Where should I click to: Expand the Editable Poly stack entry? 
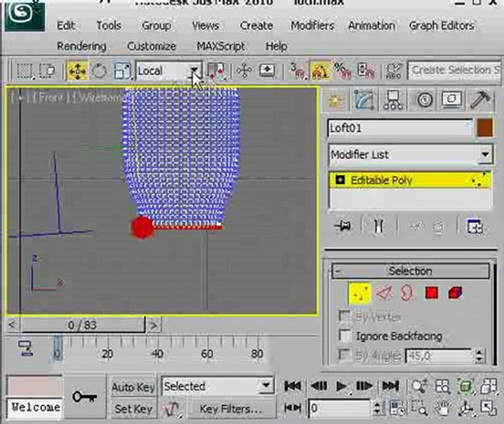(340, 180)
